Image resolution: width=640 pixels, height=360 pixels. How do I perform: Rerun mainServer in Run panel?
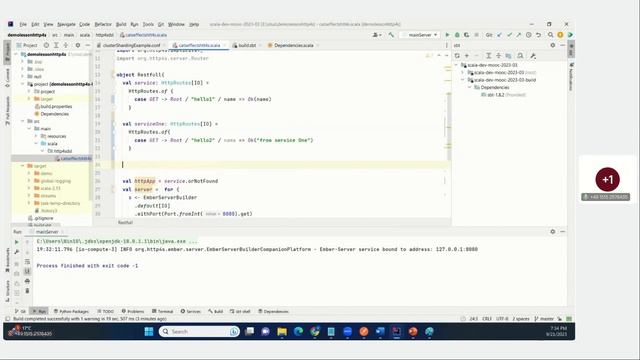pyautogui.click(x=17, y=242)
